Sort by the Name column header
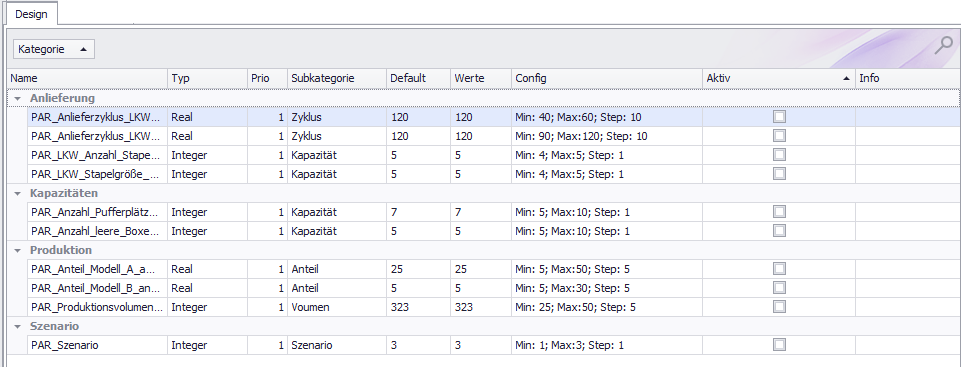 click(x=88, y=78)
